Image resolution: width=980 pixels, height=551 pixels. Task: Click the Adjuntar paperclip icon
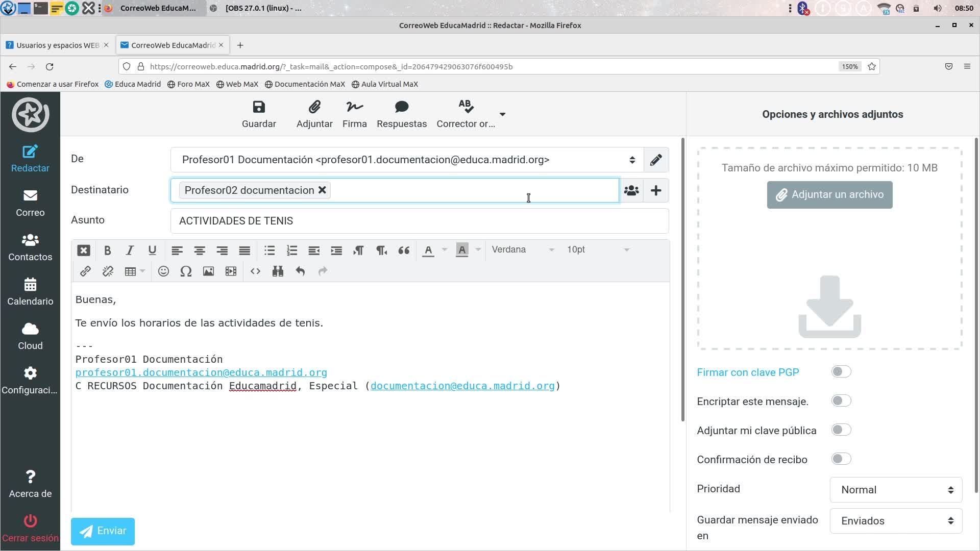click(314, 108)
